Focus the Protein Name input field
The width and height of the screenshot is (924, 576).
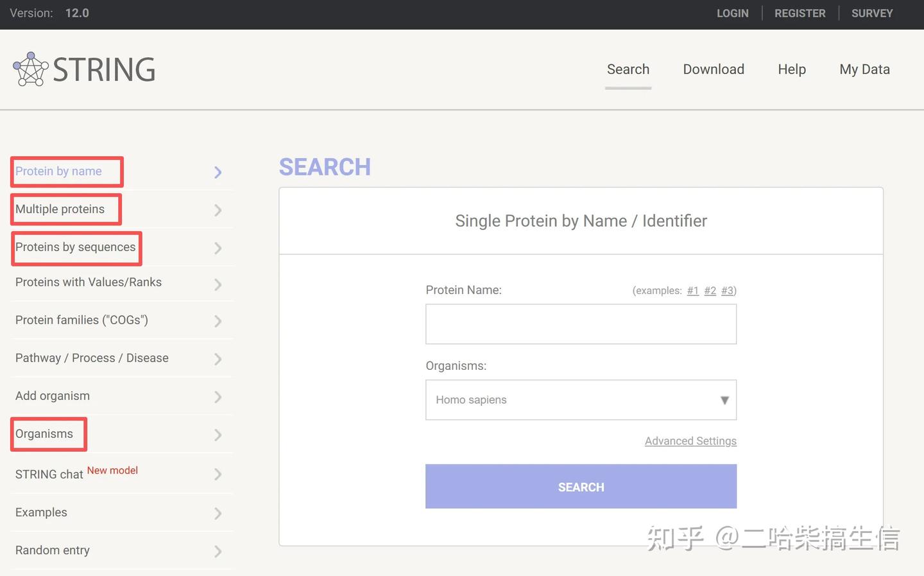tap(581, 324)
